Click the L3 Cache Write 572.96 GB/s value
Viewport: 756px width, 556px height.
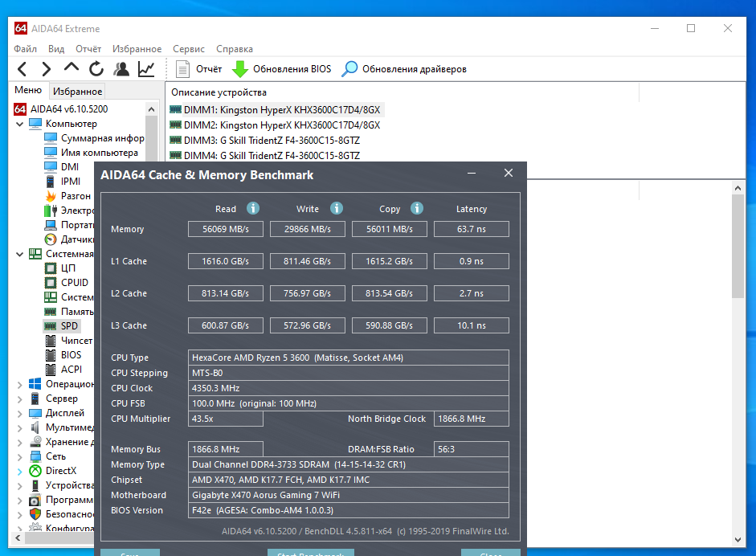[308, 325]
